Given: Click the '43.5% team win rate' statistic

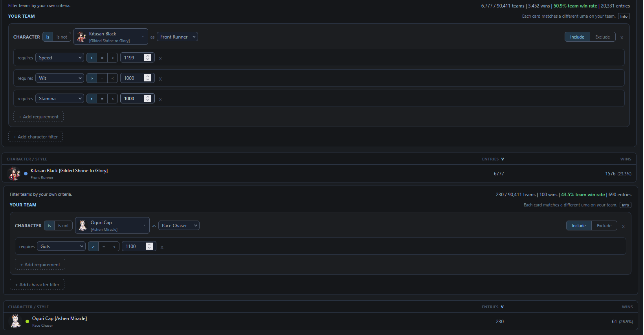Looking at the screenshot, I should (x=583, y=195).
